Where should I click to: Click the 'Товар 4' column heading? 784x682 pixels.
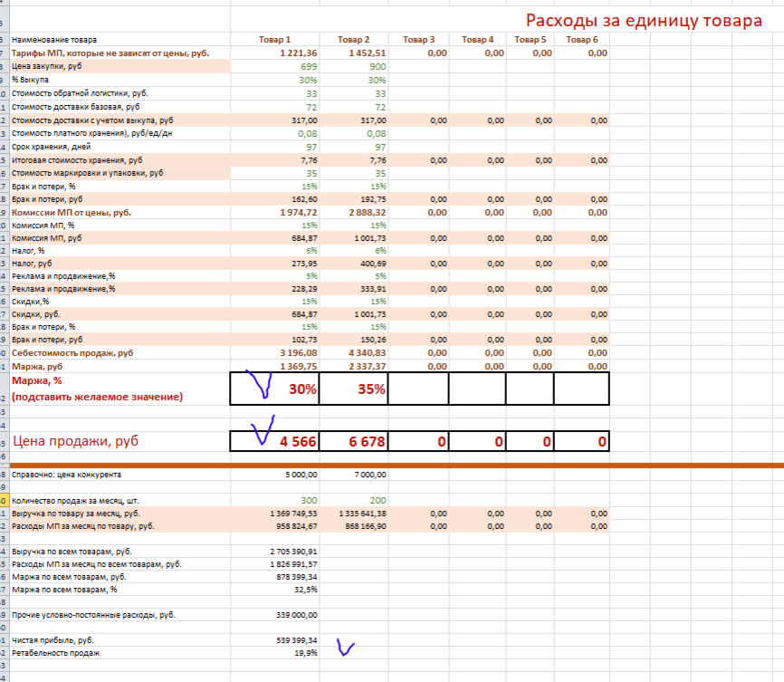[477, 40]
